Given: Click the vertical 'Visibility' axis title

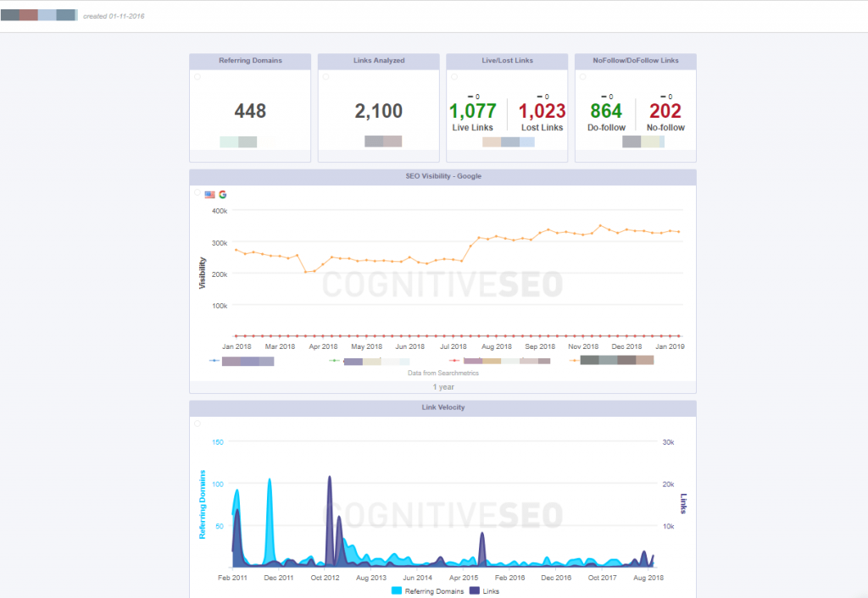Looking at the screenshot, I should pyautogui.click(x=202, y=274).
